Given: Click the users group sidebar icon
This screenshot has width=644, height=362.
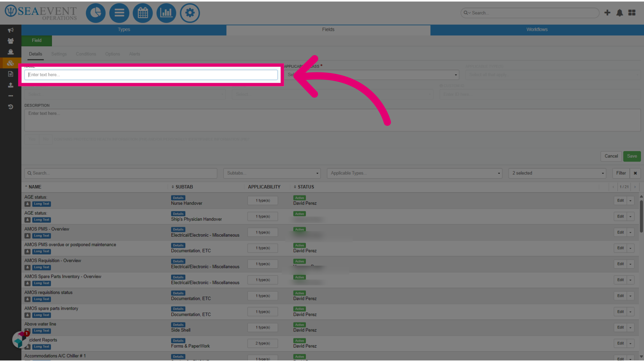Looking at the screenshot, I should (11, 41).
